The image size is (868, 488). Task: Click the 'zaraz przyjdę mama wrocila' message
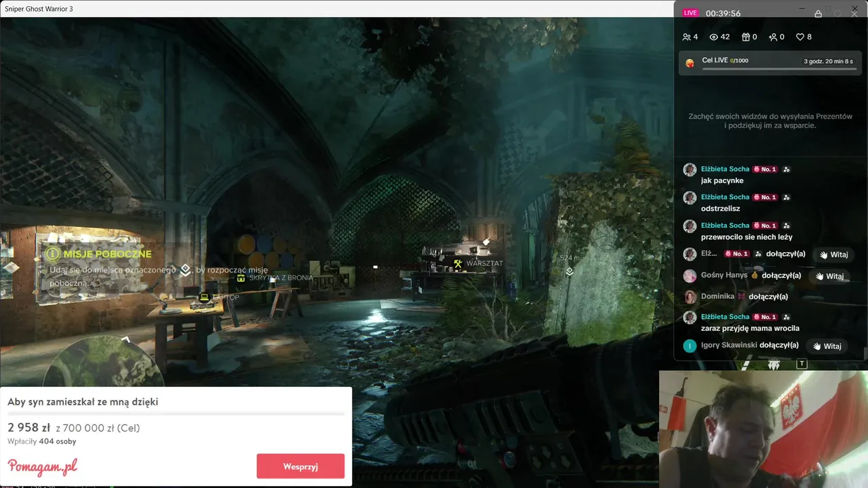click(750, 329)
